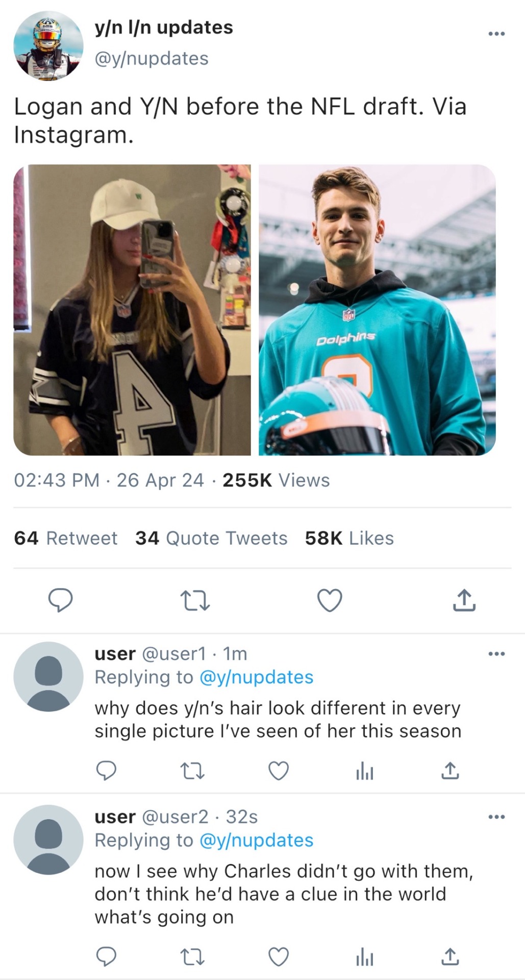The image size is (525, 980).
Task: Like user1's reply about hair
Action: coord(279,771)
